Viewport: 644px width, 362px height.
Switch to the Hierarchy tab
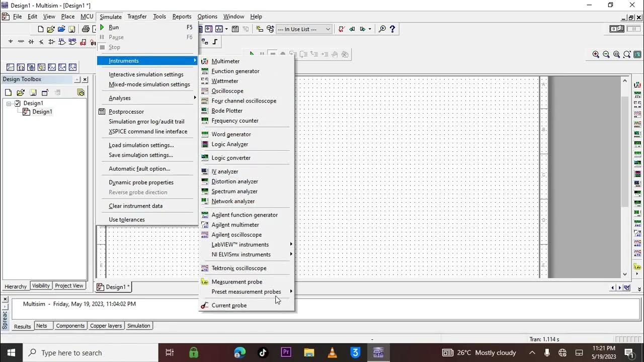tap(16, 286)
